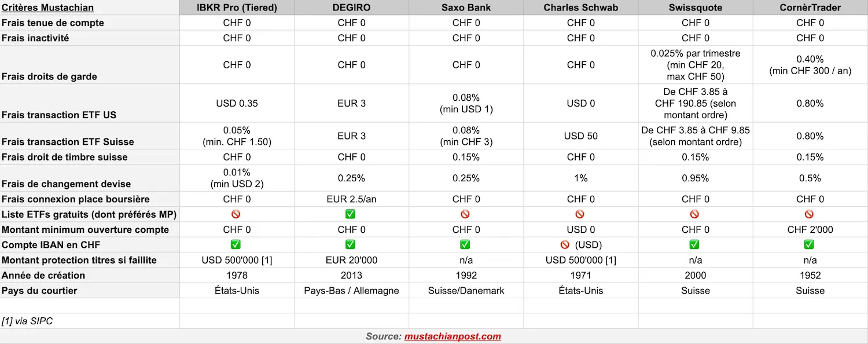Click the Swissquote column header
The width and height of the screenshot is (868, 344).
point(695,8)
